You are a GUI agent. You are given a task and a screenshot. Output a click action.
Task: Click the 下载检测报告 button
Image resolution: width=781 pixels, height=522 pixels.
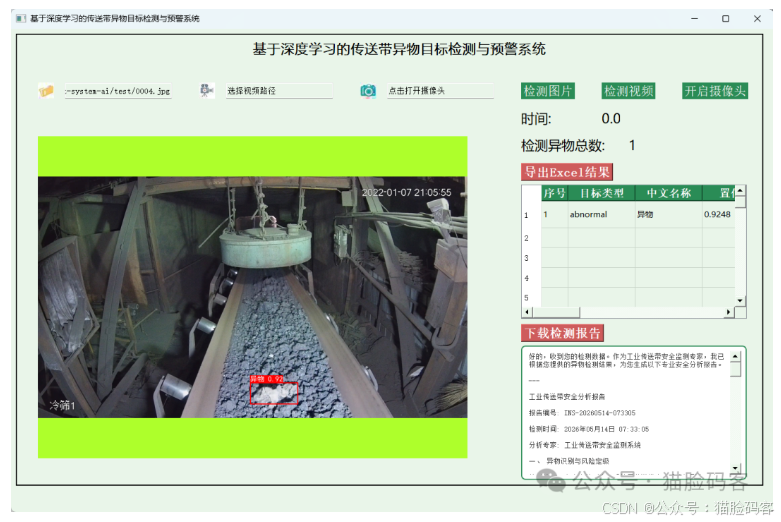(x=562, y=333)
